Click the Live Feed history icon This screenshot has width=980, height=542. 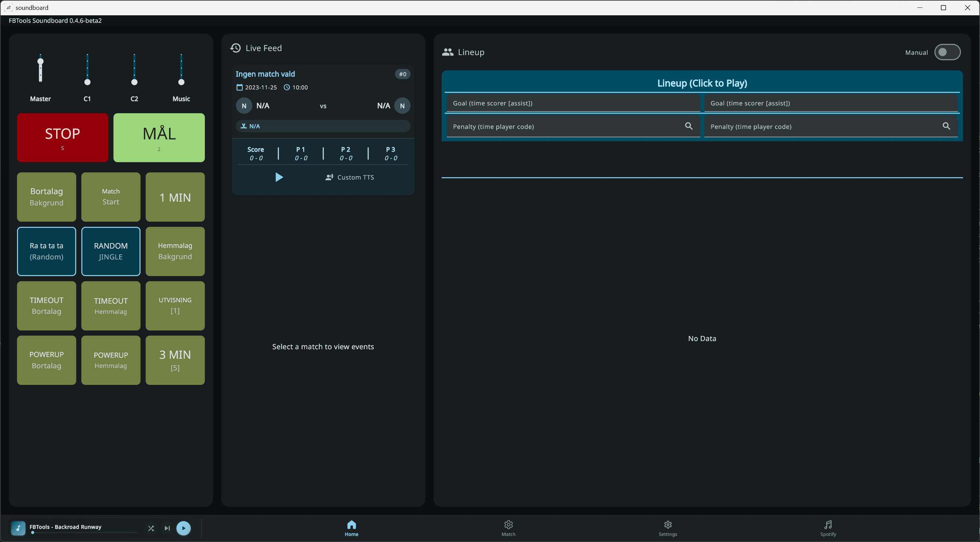tap(235, 48)
